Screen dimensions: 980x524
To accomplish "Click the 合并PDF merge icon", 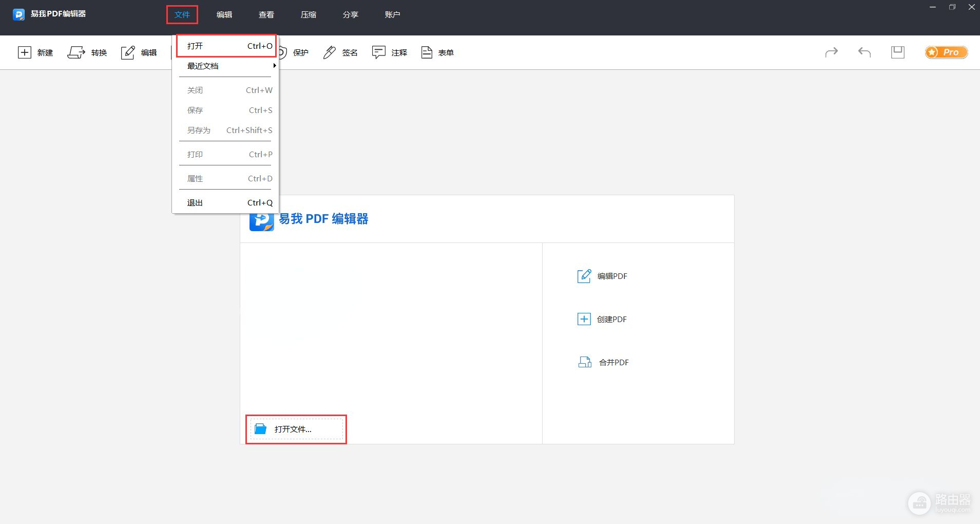I will tap(585, 362).
